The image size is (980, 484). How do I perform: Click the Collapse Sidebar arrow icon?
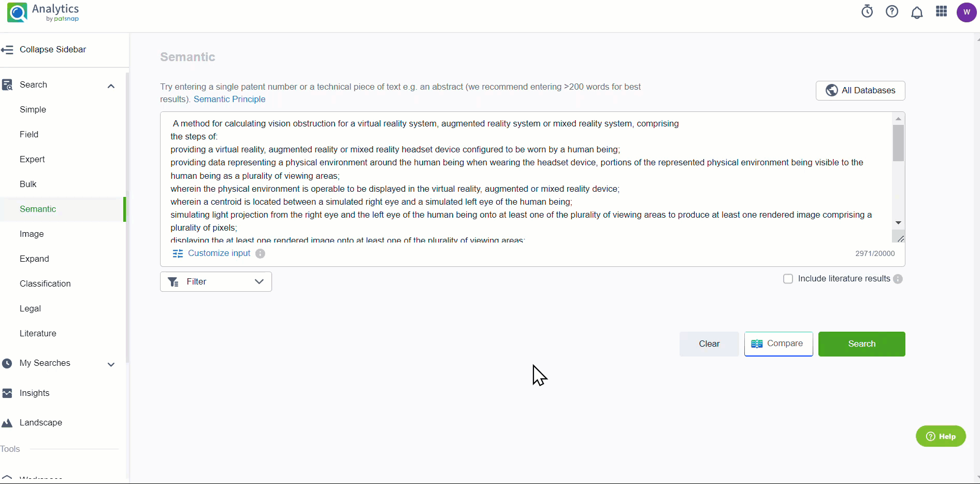click(x=7, y=50)
